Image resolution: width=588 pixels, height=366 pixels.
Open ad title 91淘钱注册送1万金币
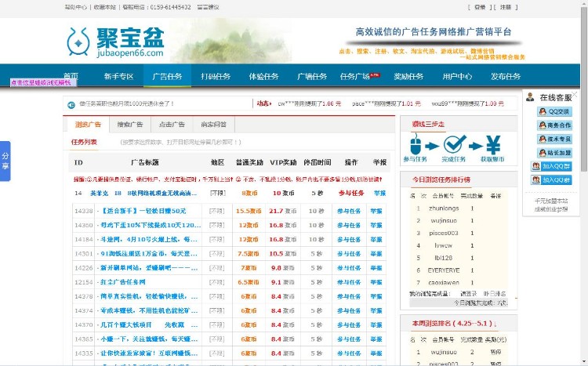coord(149,254)
